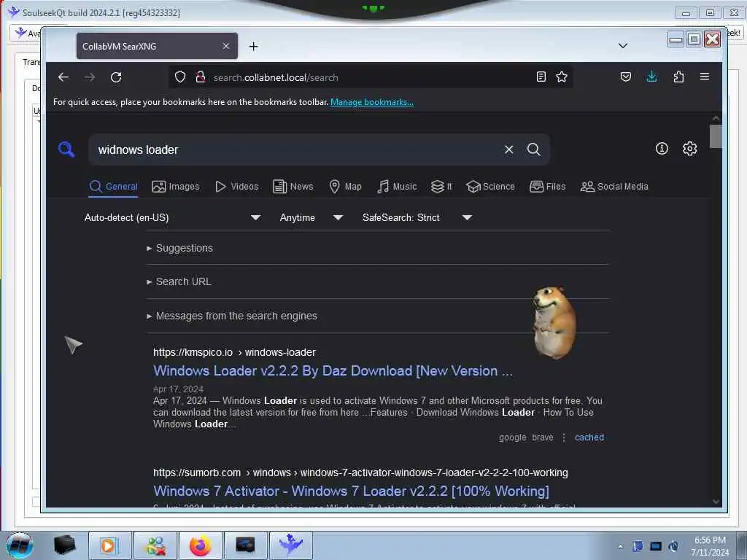747x560 pixels.
Task: Click the Manage bookmarks link
Action: 372,102
